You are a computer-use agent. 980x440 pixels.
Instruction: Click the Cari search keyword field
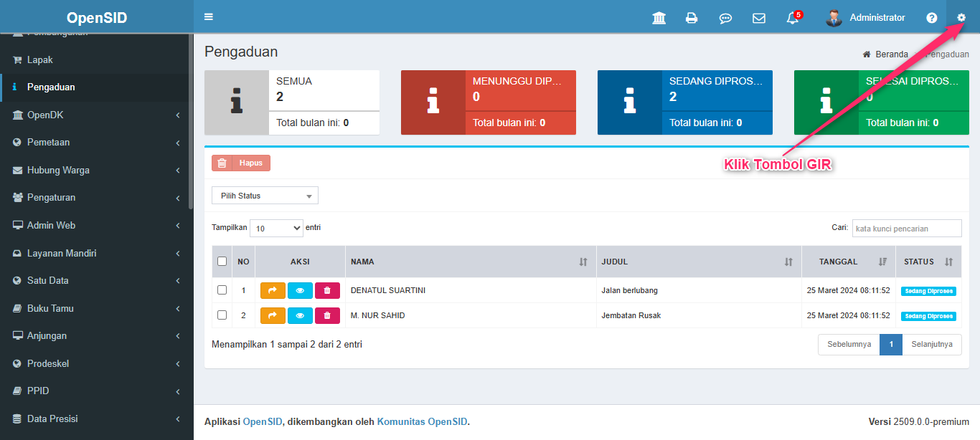pos(906,228)
